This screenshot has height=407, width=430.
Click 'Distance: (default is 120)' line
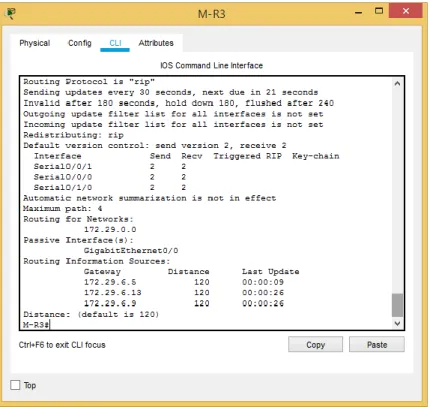(x=91, y=314)
